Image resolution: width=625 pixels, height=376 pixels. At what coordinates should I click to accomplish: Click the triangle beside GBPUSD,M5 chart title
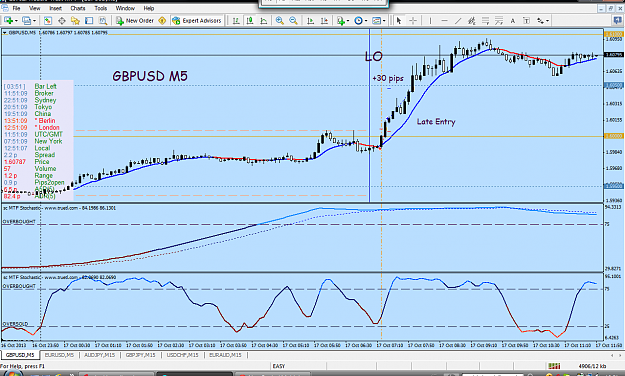[4, 33]
